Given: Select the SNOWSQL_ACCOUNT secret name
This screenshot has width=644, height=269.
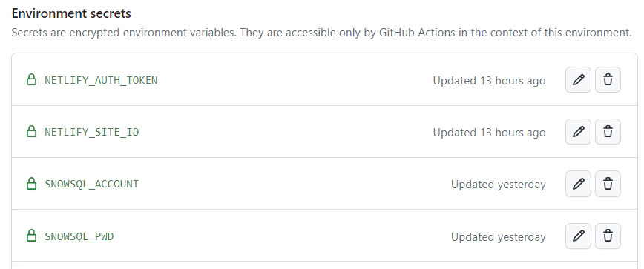Looking at the screenshot, I should (x=91, y=184).
